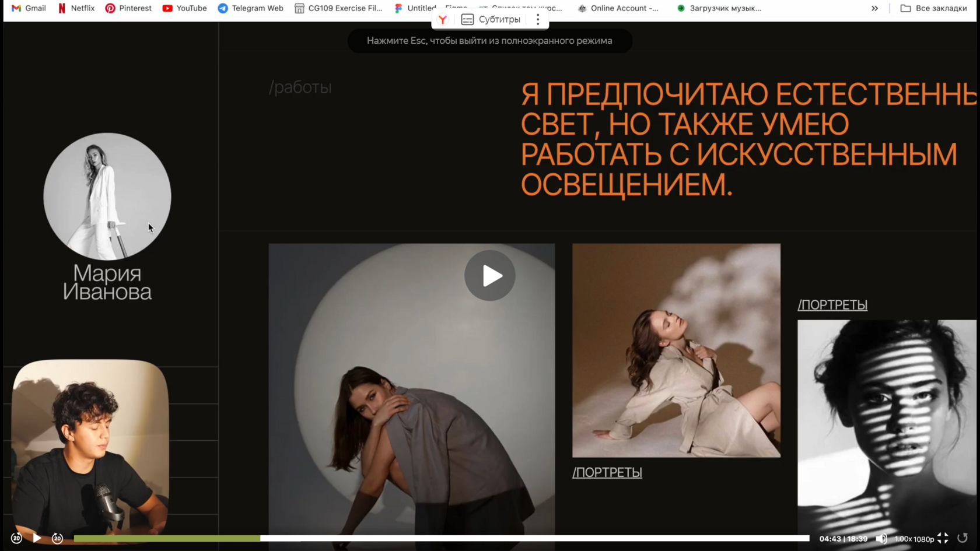Click Мария Иванова's round profile photo
The width and height of the screenshot is (980, 551).
point(107,196)
